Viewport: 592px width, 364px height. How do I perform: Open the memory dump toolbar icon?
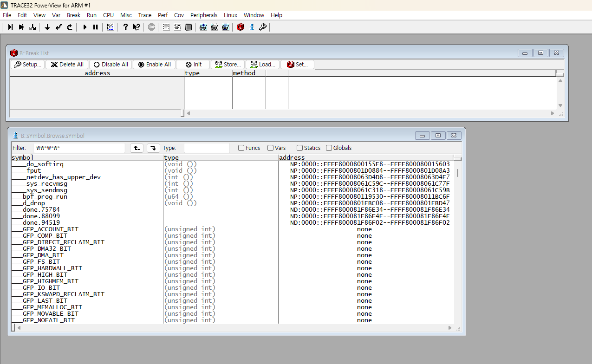(177, 27)
